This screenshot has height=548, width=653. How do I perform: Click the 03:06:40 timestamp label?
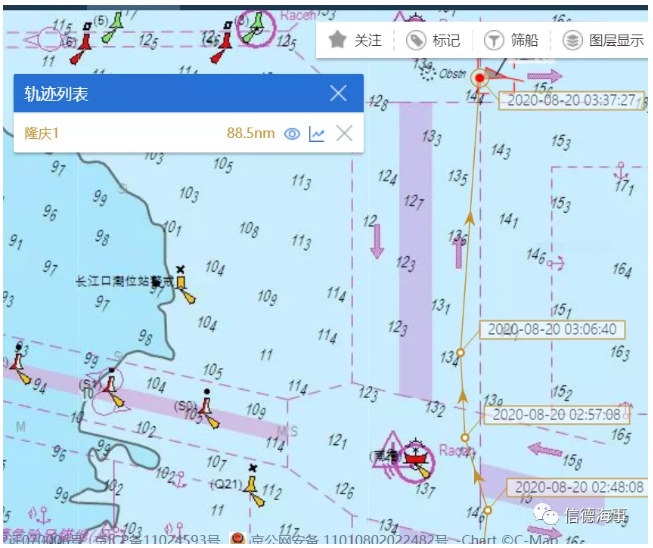pyautogui.click(x=551, y=329)
